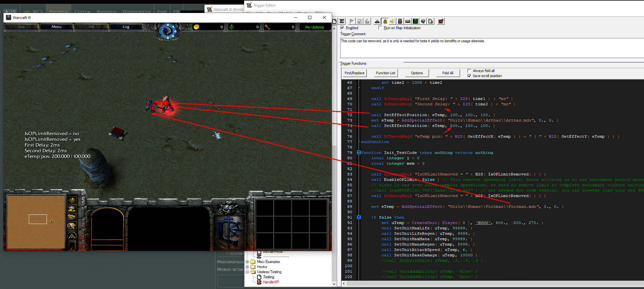This screenshot has height=289, width=644.
Task: Click the code editor scroll-left arrow
Action: (x=344, y=284)
